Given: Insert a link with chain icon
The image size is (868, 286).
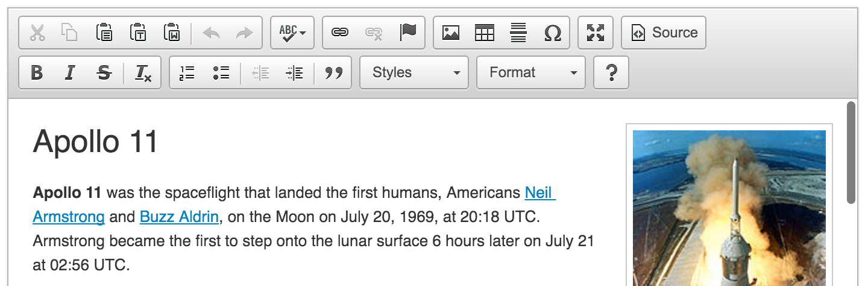Looking at the screenshot, I should [x=340, y=33].
